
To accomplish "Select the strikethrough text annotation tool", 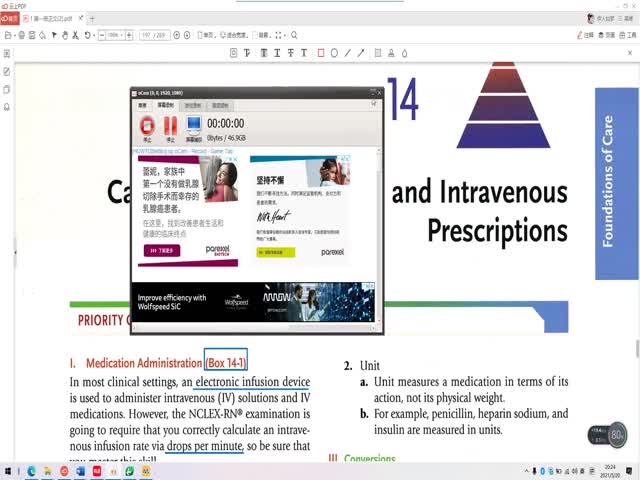I will (x=289, y=53).
